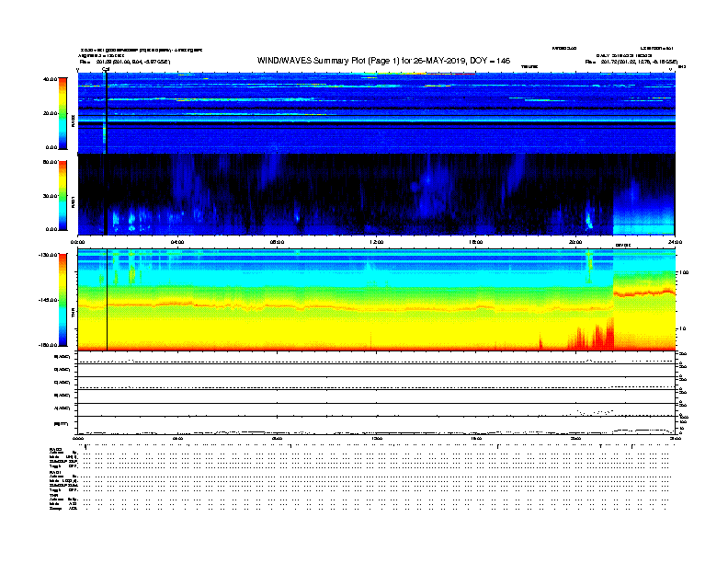Screen dimensions: 728x563
Task: Click the RAD1 spectrogram panel
Action: click(377, 195)
